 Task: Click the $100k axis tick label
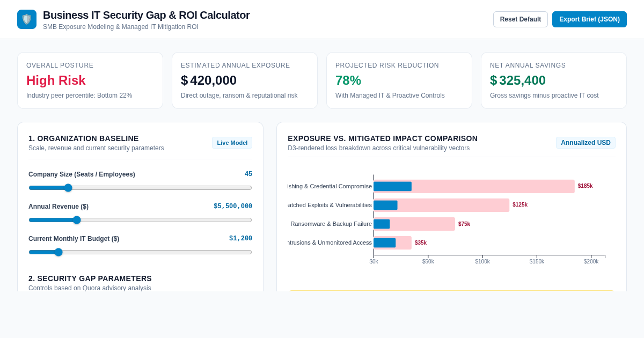pos(482,262)
